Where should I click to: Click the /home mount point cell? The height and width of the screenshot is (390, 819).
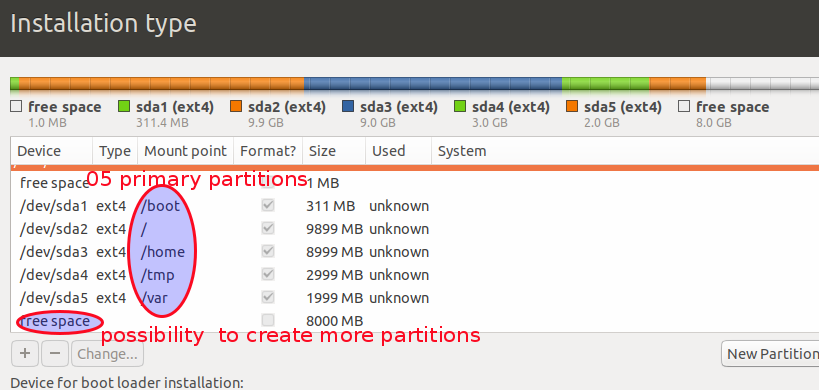pos(162,252)
